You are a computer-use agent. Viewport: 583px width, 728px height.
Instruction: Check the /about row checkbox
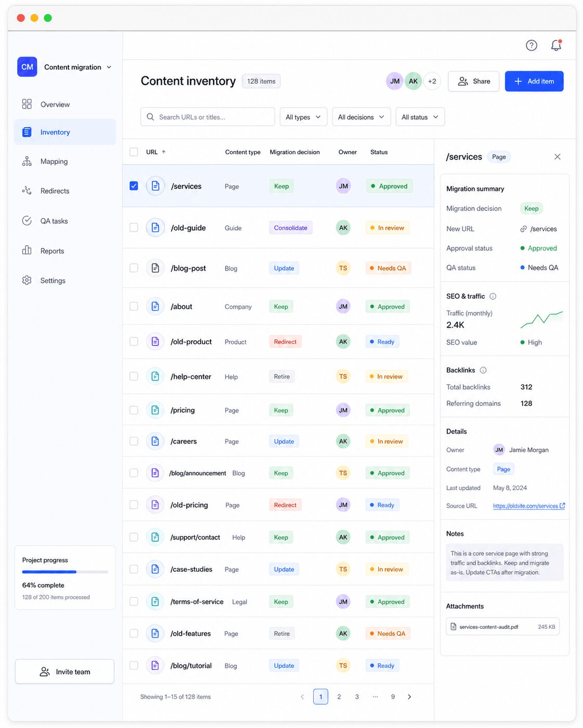tap(134, 306)
